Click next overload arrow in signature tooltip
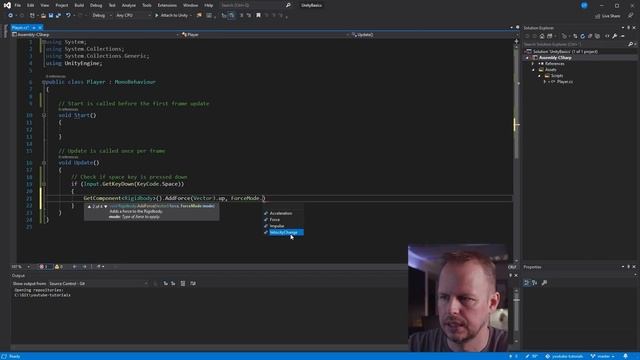 [x=106, y=207]
